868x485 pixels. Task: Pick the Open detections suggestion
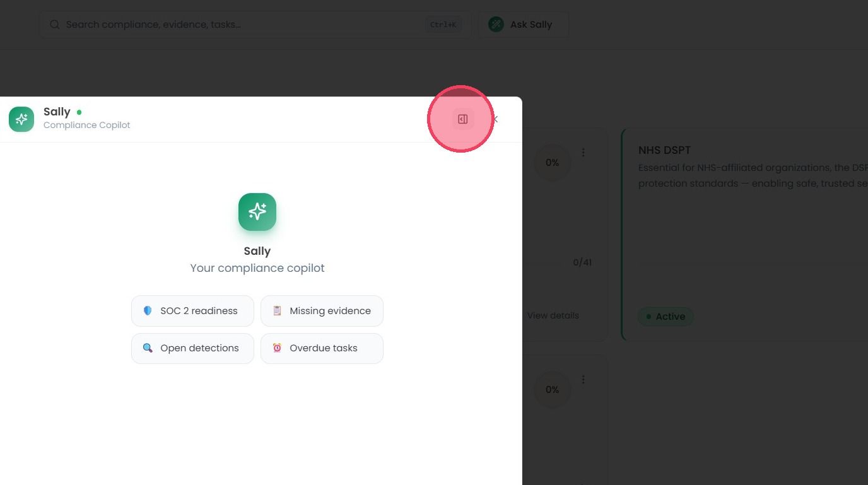point(192,348)
